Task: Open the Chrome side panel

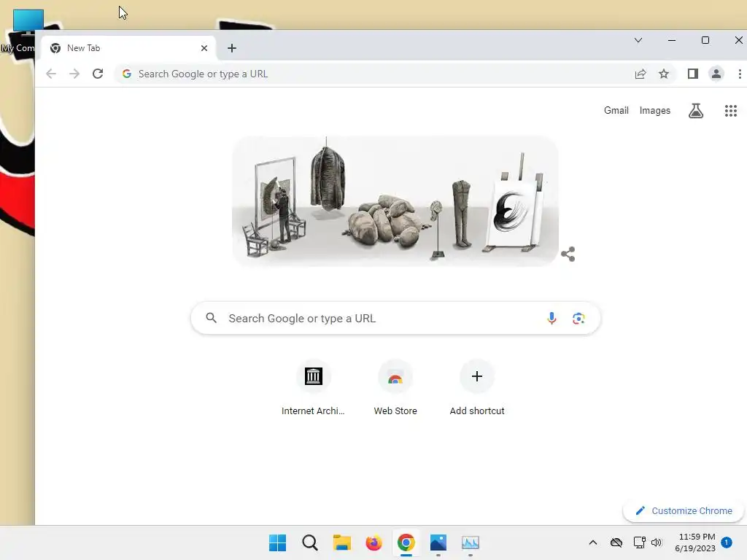Action: [693, 74]
